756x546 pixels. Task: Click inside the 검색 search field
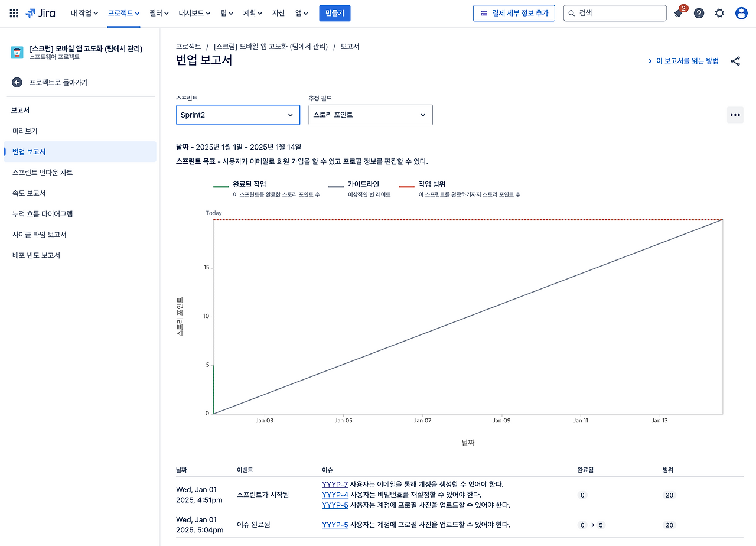(614, 12)
